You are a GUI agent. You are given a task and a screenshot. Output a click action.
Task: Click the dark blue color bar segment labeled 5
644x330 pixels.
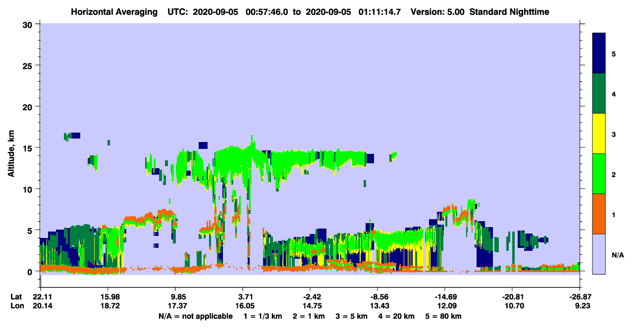599,53
